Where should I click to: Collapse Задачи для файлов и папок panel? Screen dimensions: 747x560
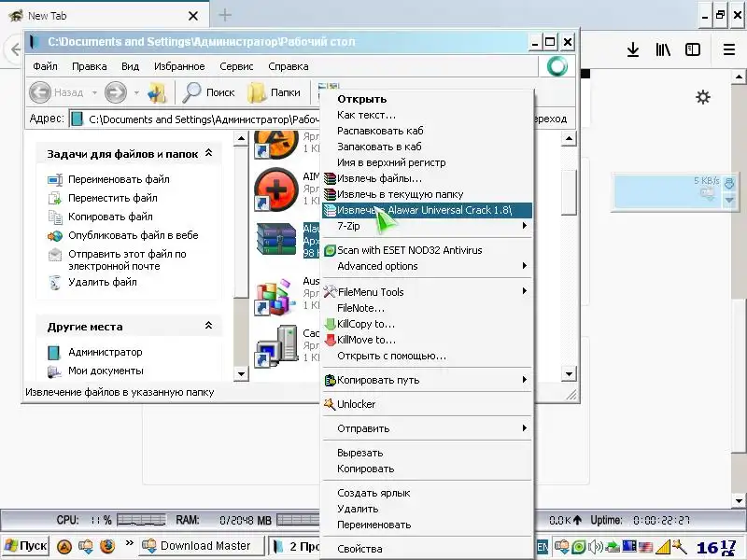[208, 153]
